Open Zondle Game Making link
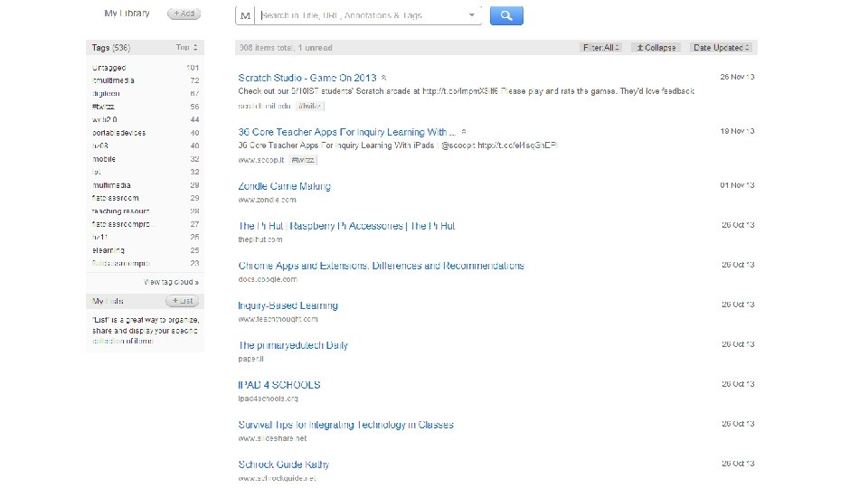Image resolution: width=868 pixels, height=488 pixels. pyautogui.click(x=285, y=186)
